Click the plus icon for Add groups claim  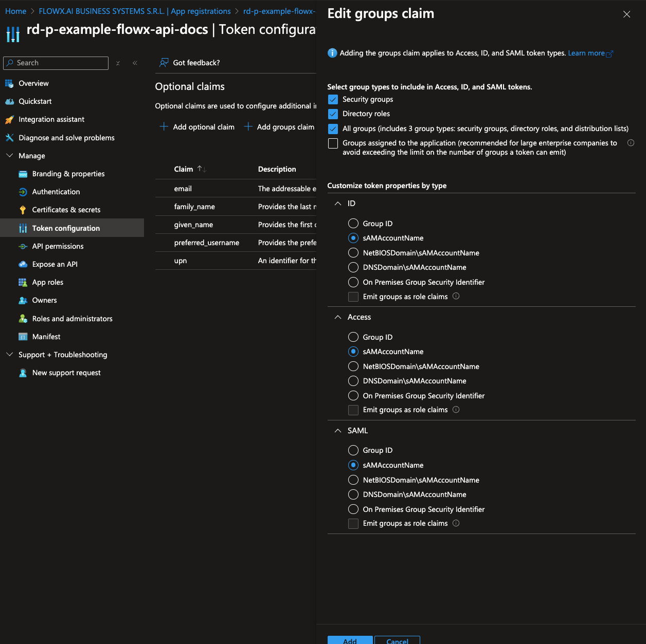(248, 126)
